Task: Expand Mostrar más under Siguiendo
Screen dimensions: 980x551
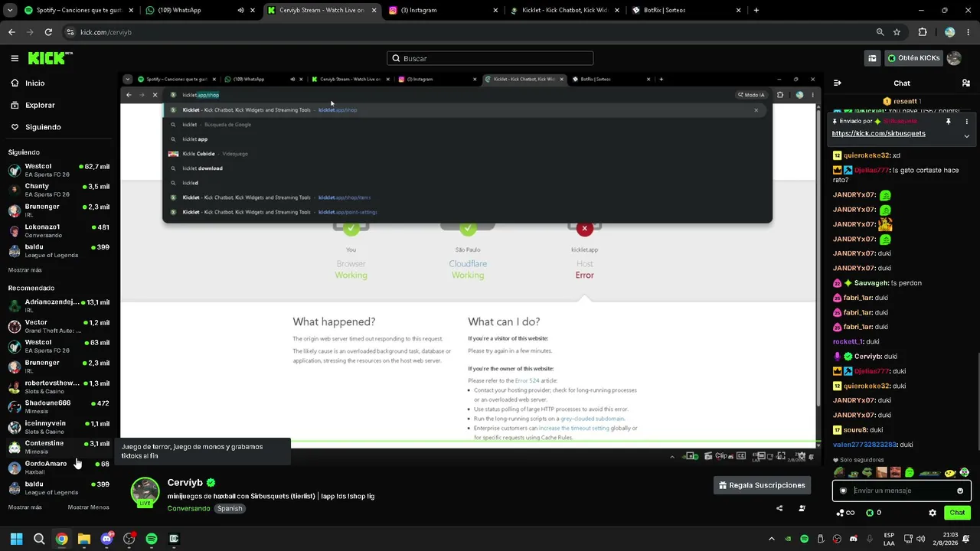Action: tap(25, 270)
